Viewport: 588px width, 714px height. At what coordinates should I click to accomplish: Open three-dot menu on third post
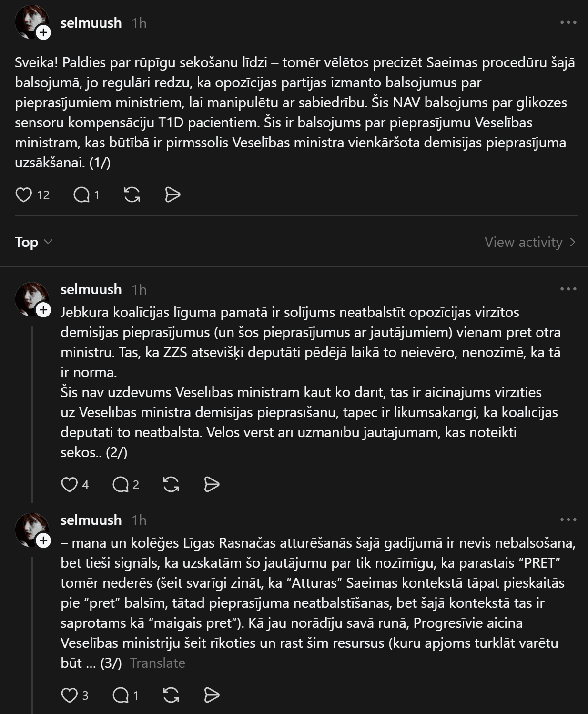tap(568, 520)
